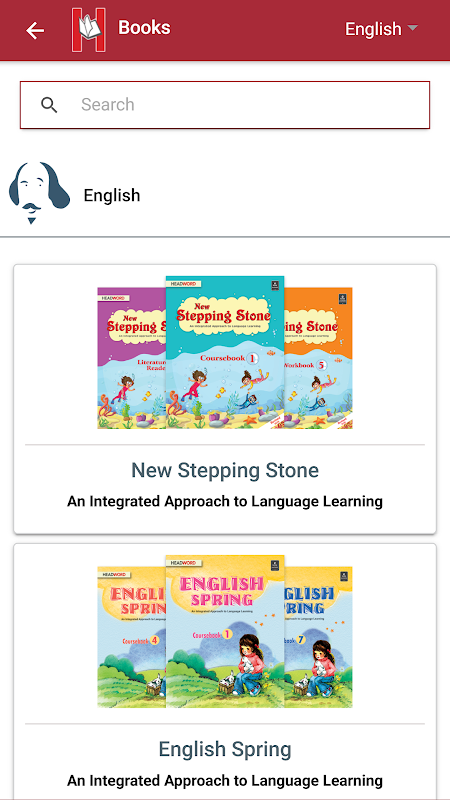The width and height of the screenshot is (450, 800).
Task: Tap the back arrow icon
Action: click(x=35, y=31)
